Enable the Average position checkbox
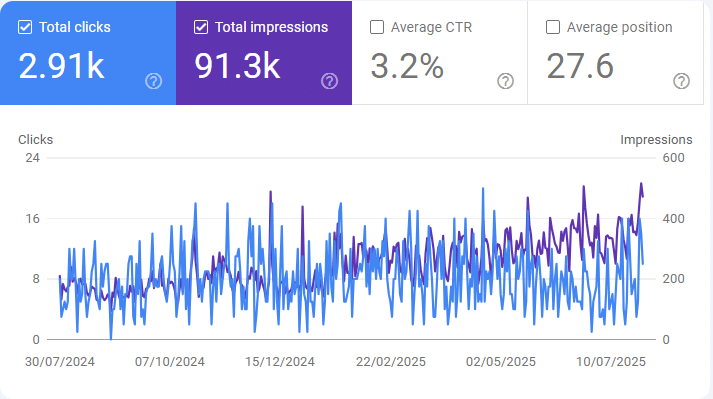Image resolution: width=713 pixels, height=399 pixels. [553, 27]
